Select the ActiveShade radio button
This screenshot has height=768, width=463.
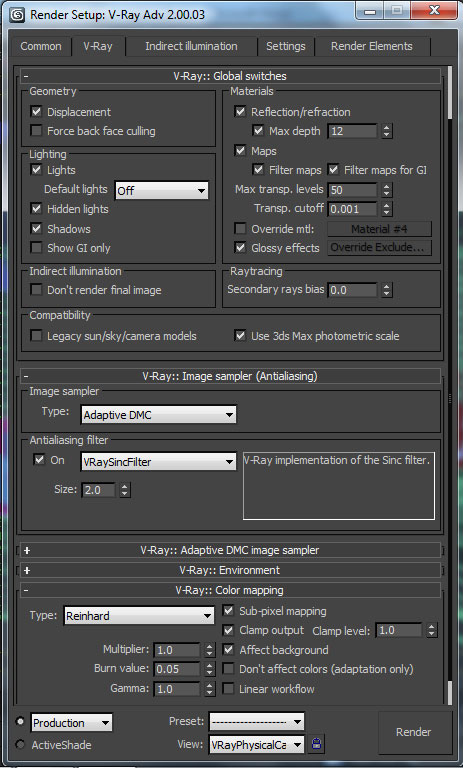[x=20, y=744]
